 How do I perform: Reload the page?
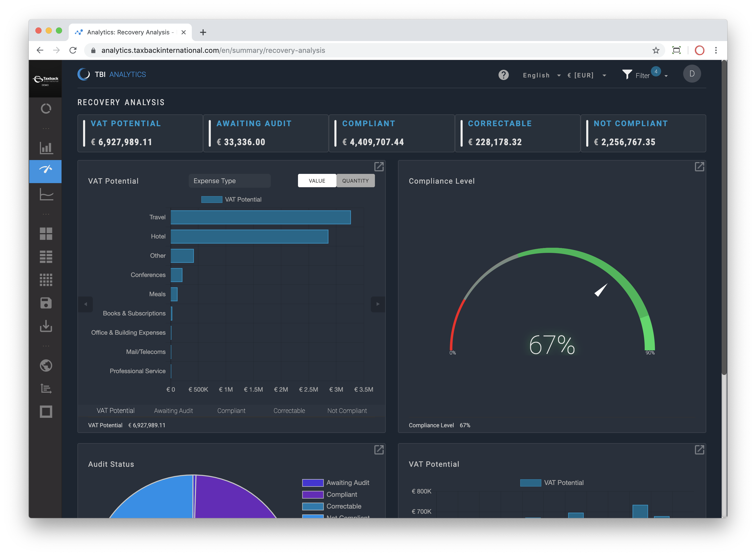pyautogui.click(x=73, y=51)
